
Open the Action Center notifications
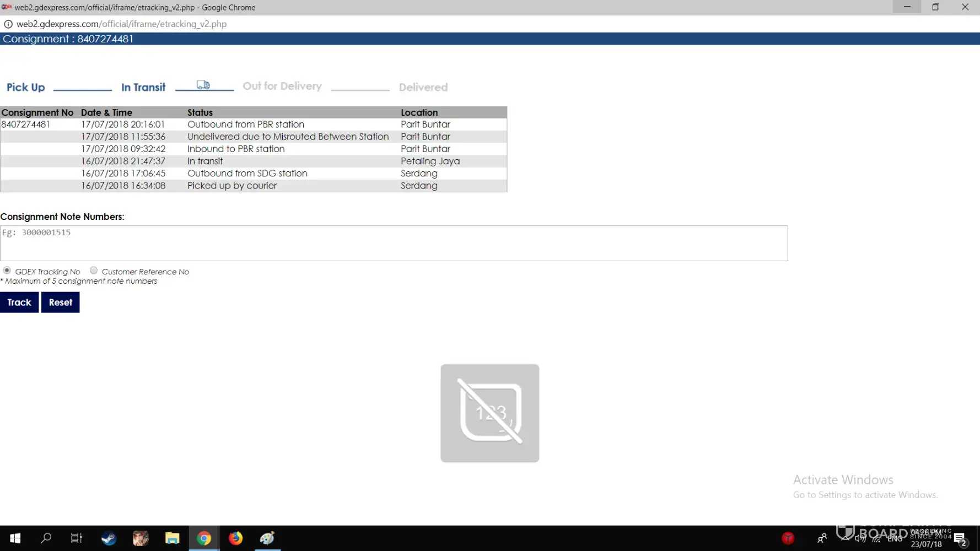tap(960, 539)
